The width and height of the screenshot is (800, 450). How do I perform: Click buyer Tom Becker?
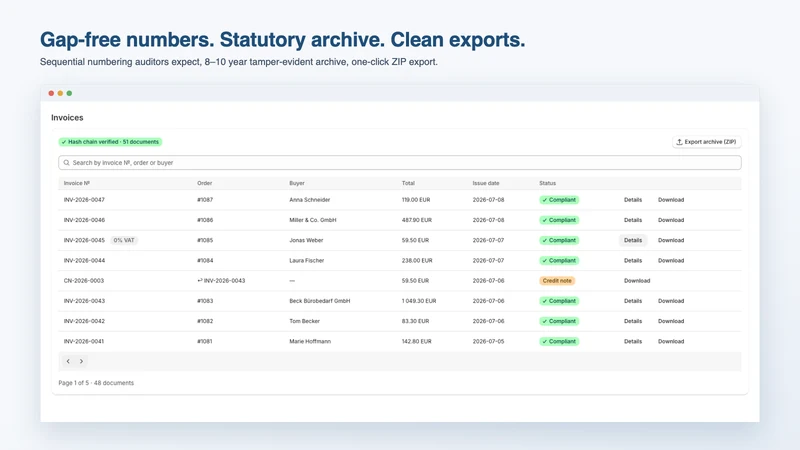[x=305, y=321]
